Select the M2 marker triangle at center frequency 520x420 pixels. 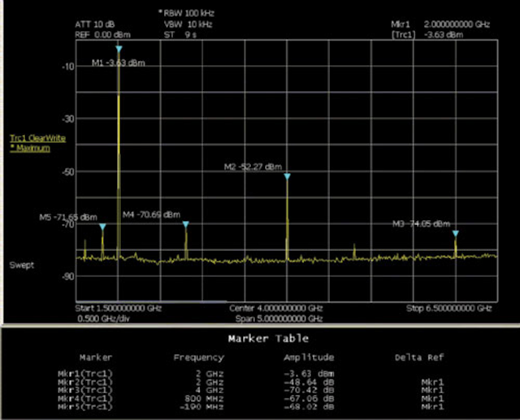pos(287,176)
